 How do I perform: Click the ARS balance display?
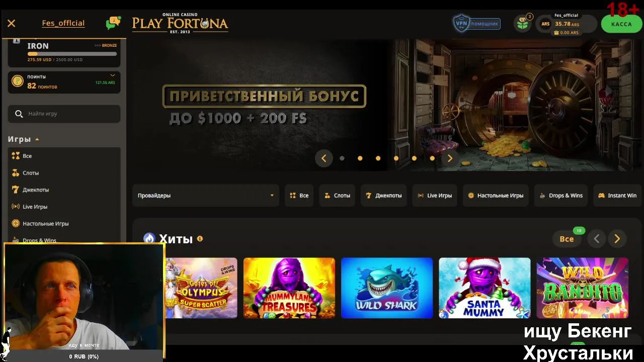(566, 24)
